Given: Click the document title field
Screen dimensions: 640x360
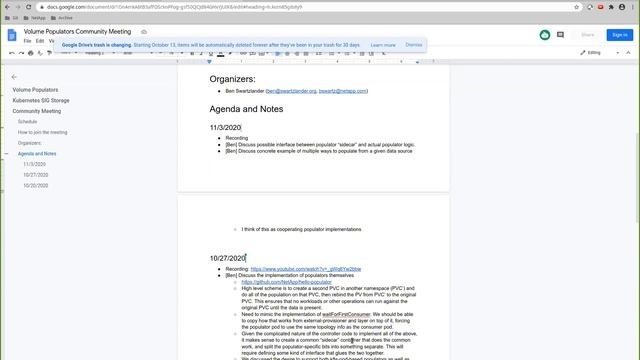Looking at the screenshot, I should [77, 31].
